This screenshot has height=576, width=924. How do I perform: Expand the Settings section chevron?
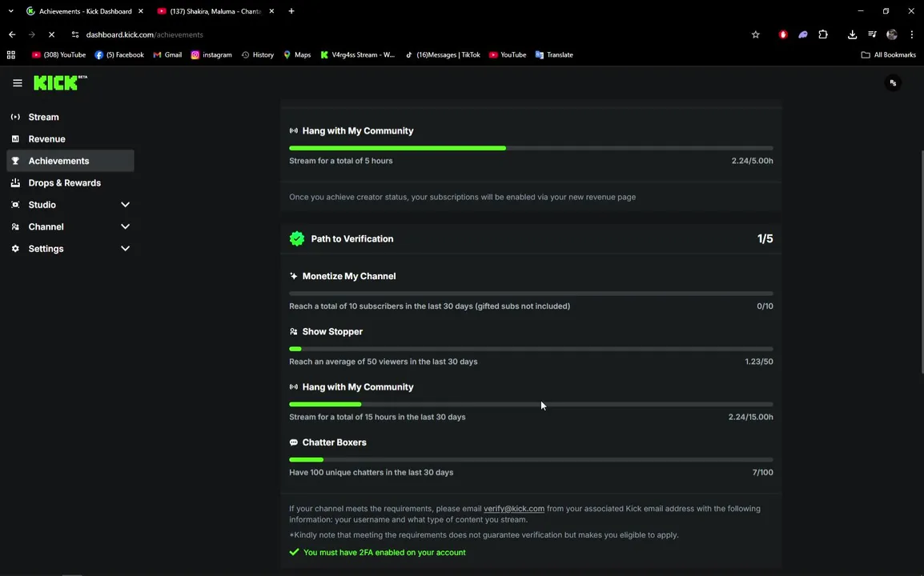click(125, 249)
